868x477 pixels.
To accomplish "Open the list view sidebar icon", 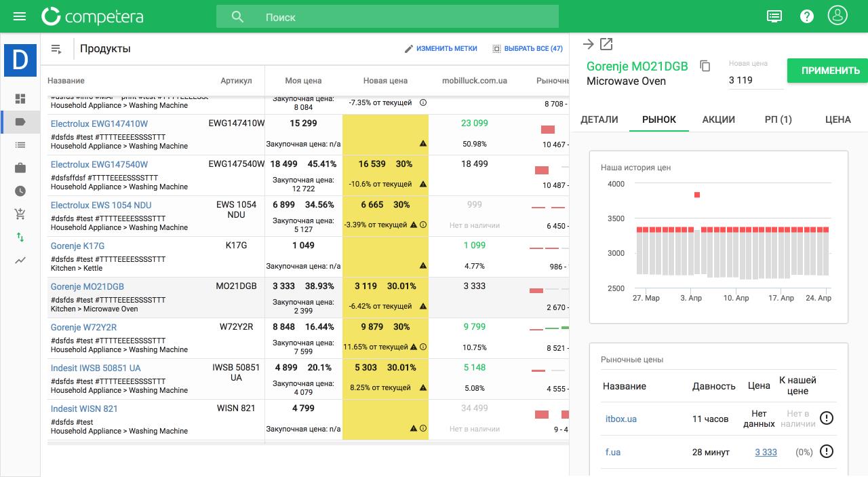I will click(20, 145).
